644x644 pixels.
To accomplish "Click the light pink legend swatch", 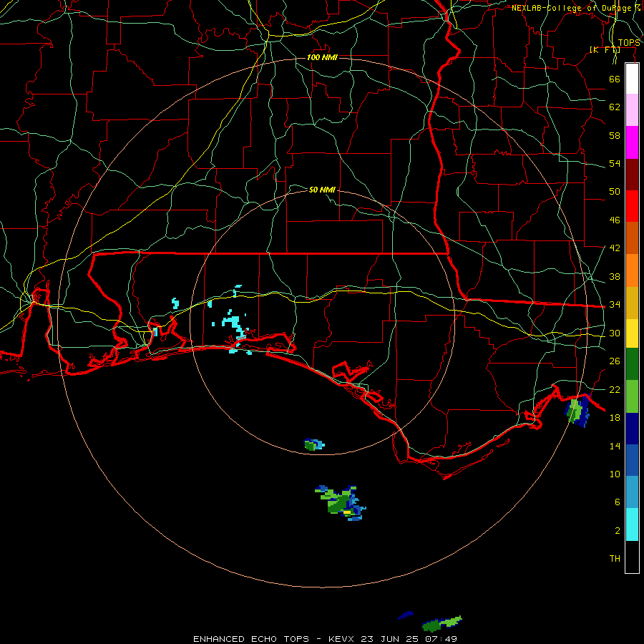I will pos(632,109).
